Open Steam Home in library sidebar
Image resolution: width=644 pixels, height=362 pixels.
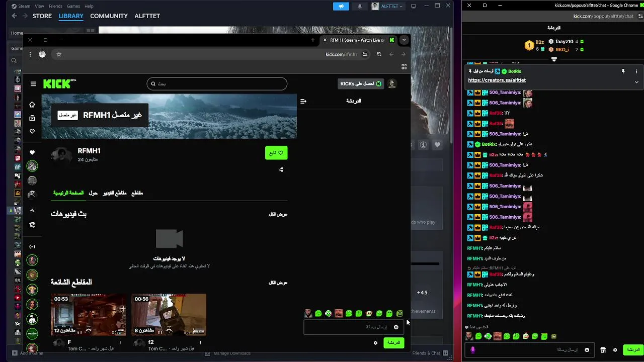point(17,33)
